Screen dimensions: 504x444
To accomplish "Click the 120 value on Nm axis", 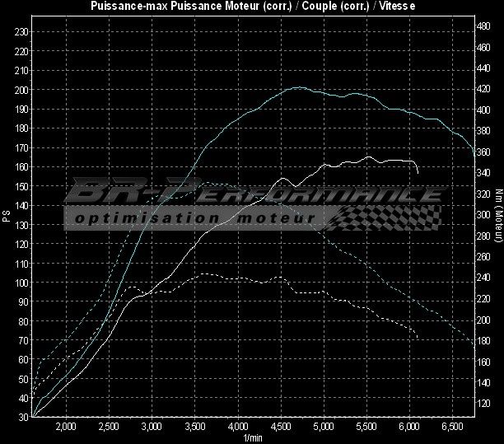I will click(x=487, y=404).
